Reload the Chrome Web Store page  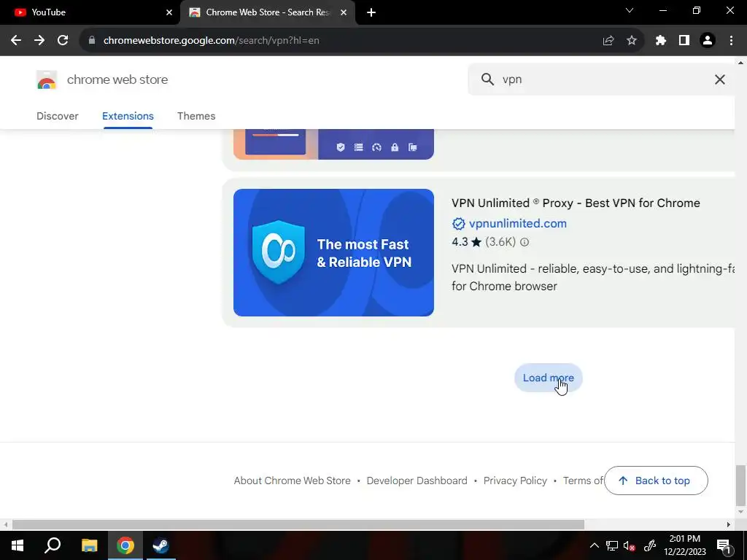[63, 41]
